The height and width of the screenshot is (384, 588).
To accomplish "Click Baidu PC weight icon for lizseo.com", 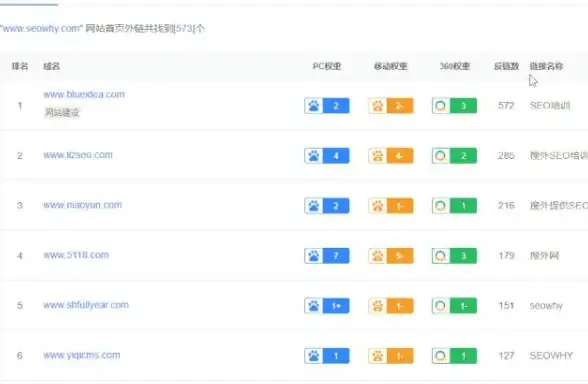I will point(314,156).
